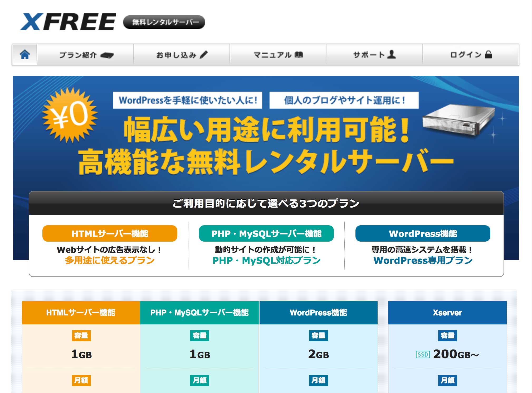
Task: Select the server icon next to プラン紹介
Action: 109,55
